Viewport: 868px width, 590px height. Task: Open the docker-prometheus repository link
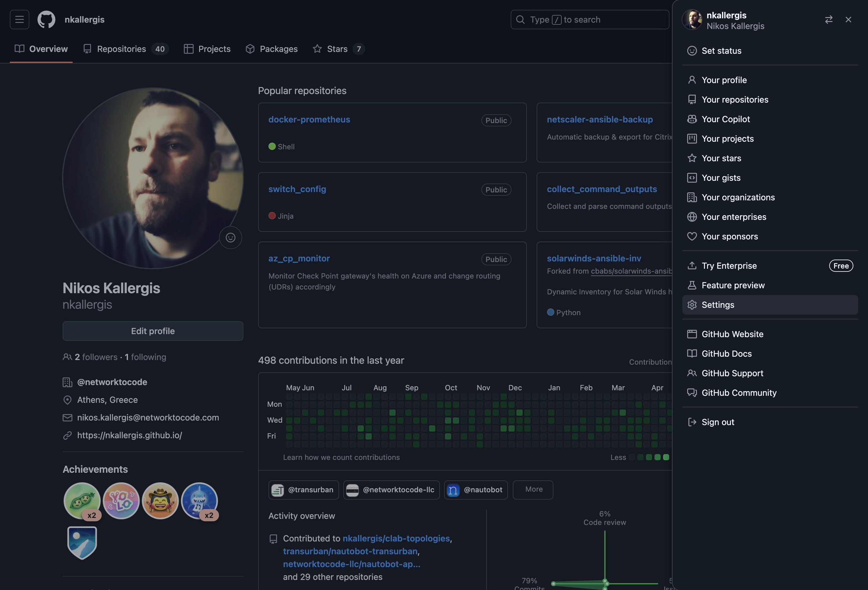pos(309,119)
